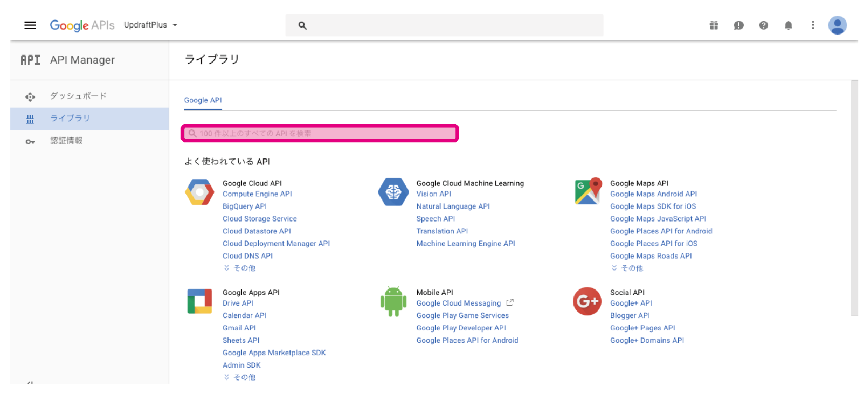Open the feedback alert icon
The height and width of the screenshot is (394, 868).
coord(739,26)
